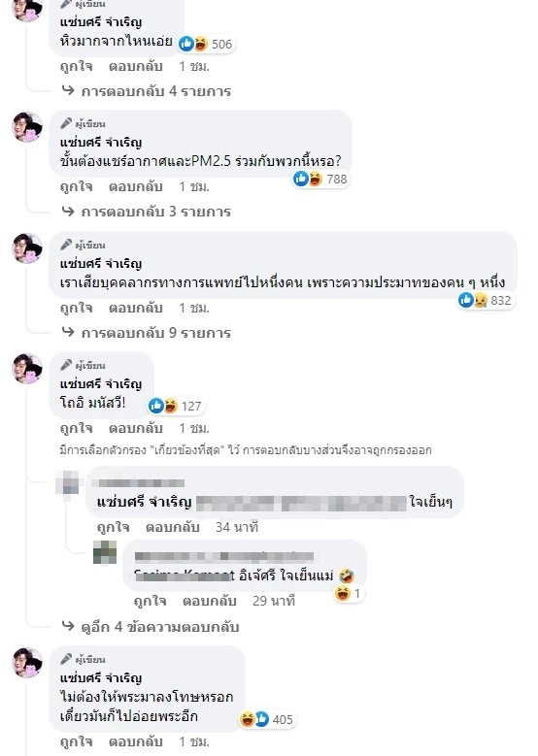The image size is (538, 756).
Task: Open the author avatar beside the 832-reaction comment
Action: (x=27, y=248)
